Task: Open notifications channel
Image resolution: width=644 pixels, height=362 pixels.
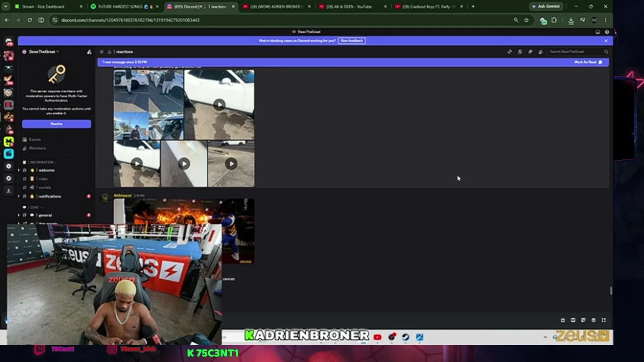Action: coord(49,197)
